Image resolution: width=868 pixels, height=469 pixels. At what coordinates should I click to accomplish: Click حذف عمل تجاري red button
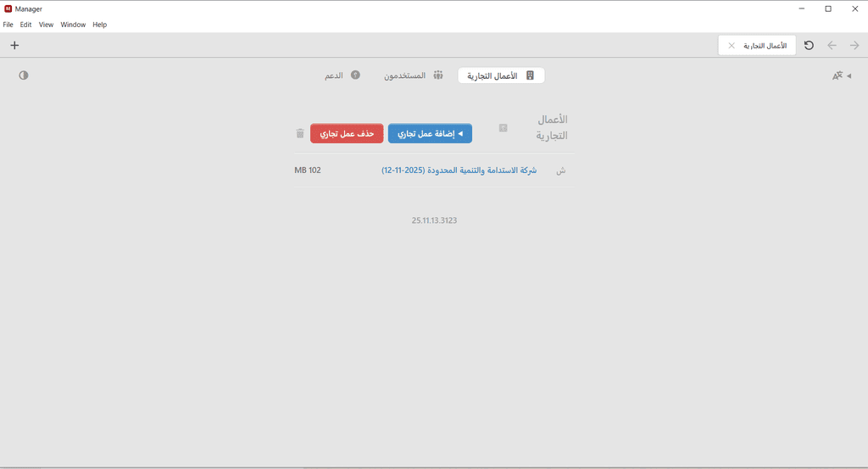tap(347, 133)
